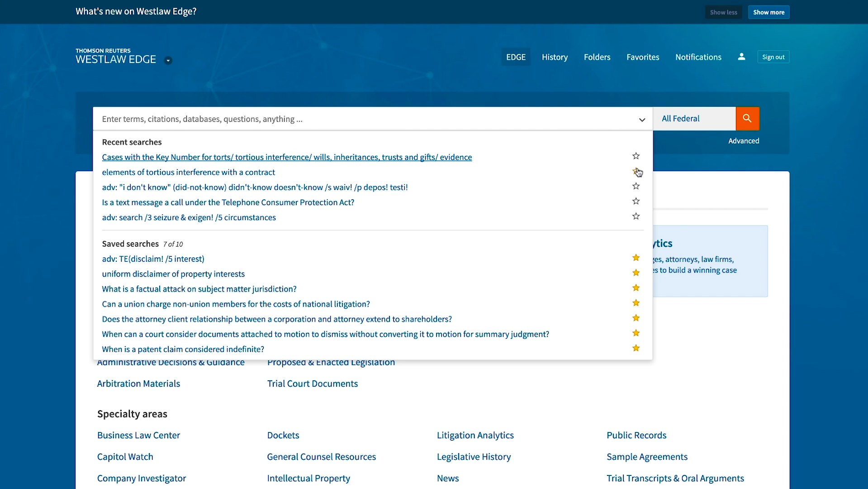The width and height of the screenshot is (868, 489).
Task: Unstar the union charge non-union members search
Action: (x=636, y=303)
